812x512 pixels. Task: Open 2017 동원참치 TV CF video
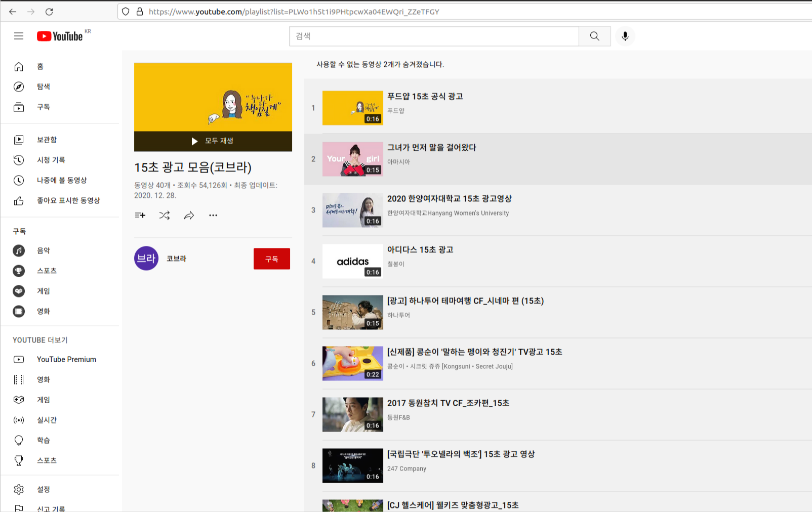click(x=449, y=403)
